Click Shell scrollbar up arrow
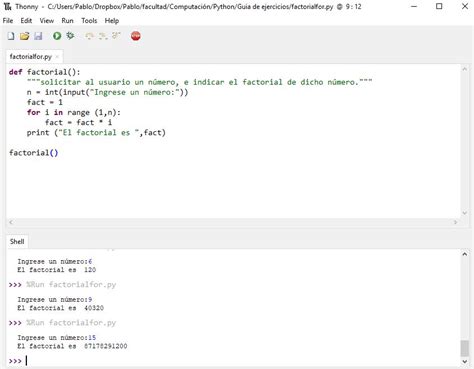 point(465,254)
